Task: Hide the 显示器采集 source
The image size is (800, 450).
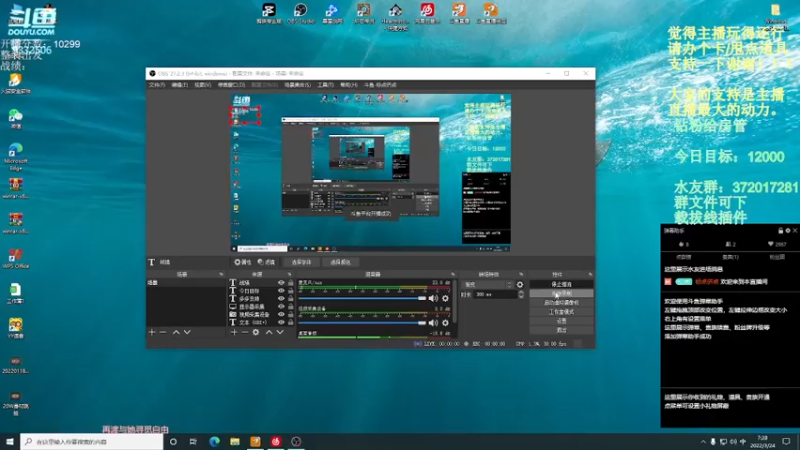Action: [281, 307]
